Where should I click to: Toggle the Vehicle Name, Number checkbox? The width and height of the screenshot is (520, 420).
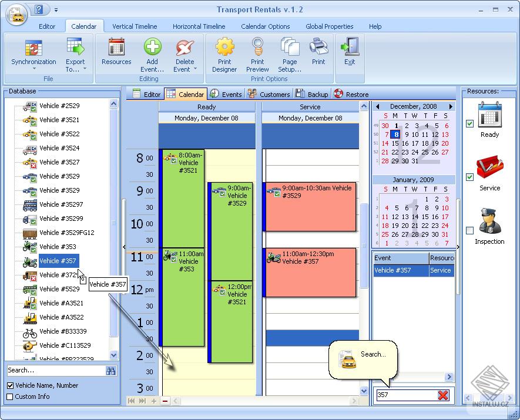pyautogui.click(x=10, y=385)
